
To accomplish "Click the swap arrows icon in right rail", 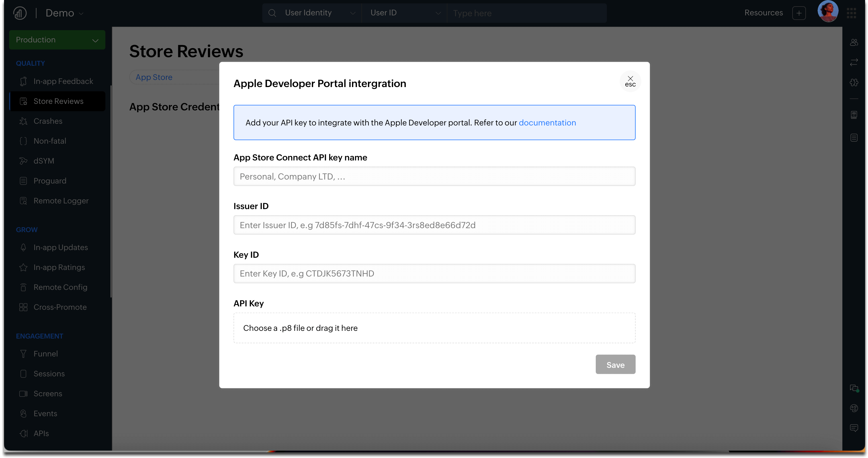I will pos(854,62).
